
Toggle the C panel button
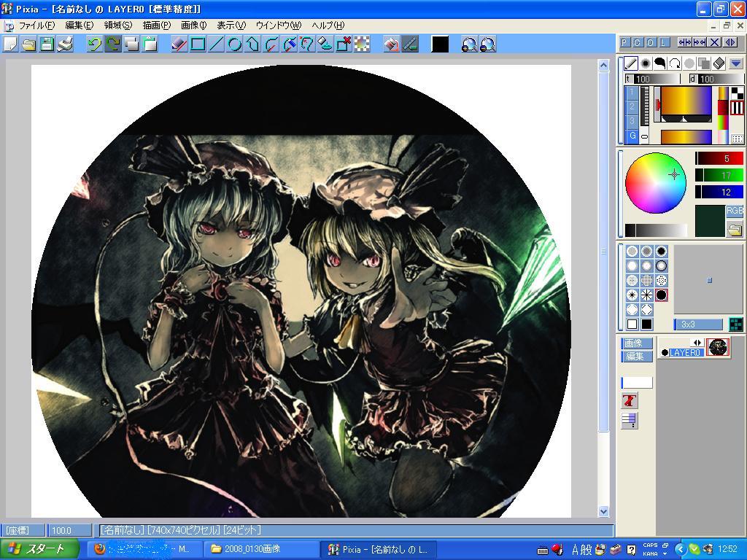638,42
